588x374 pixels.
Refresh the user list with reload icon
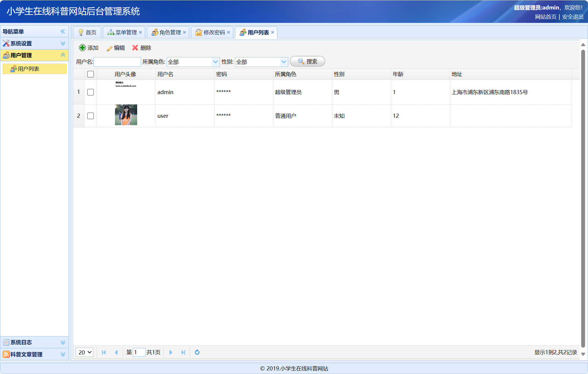pyautogui.click(x=197, y=352)
